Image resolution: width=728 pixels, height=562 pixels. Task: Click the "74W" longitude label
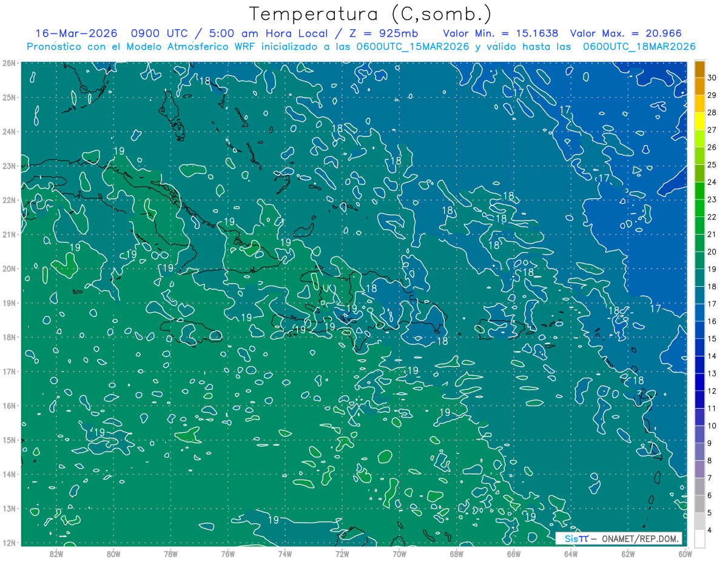285,554
